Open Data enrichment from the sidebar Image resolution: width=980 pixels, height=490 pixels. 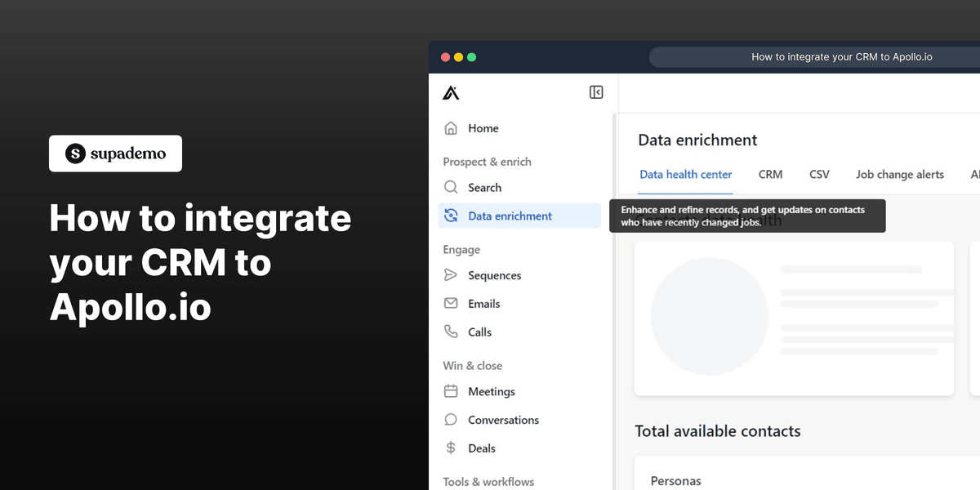509,215
